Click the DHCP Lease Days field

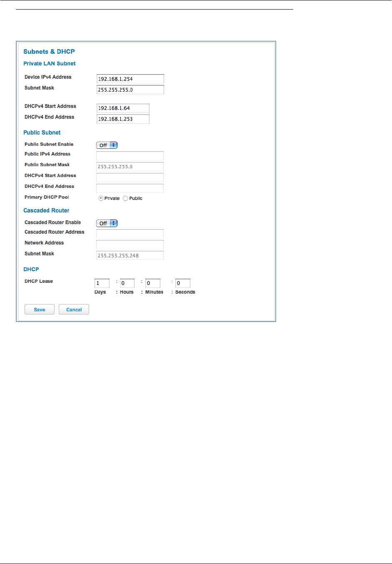click(x=102, y=283)
